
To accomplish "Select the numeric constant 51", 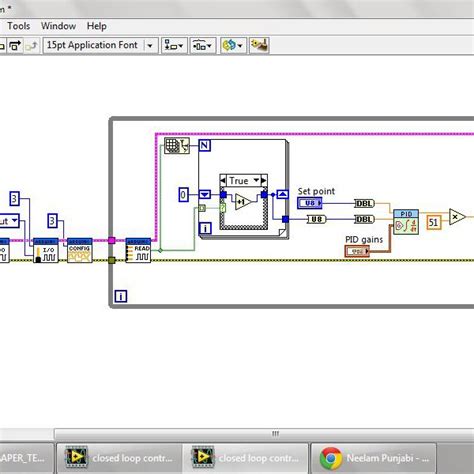I will click(433, 222).
